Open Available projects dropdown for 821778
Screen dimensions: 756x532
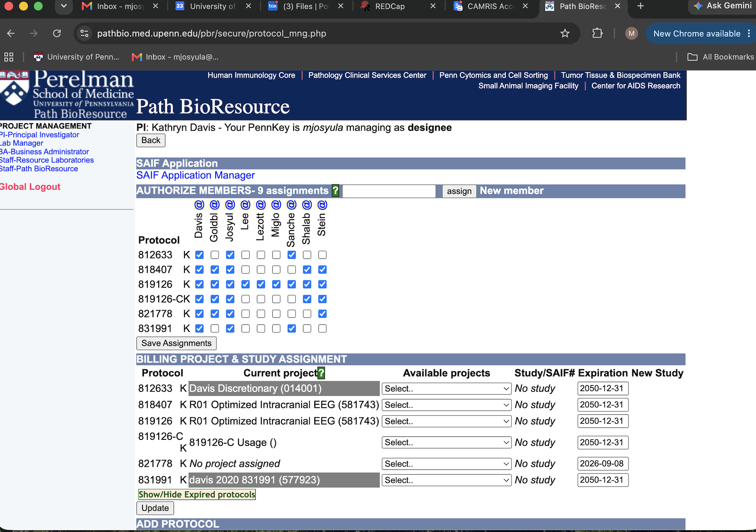click(x=446, y=464)
